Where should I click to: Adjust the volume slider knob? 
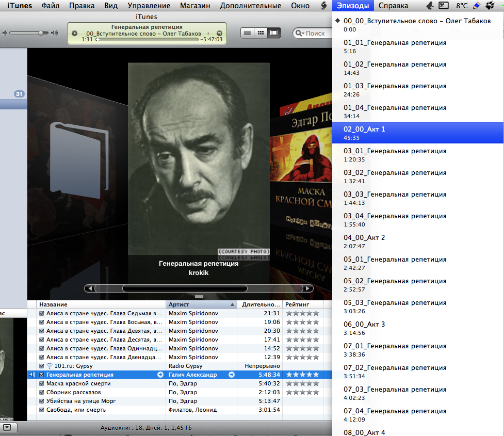click(x=41, y=33)
